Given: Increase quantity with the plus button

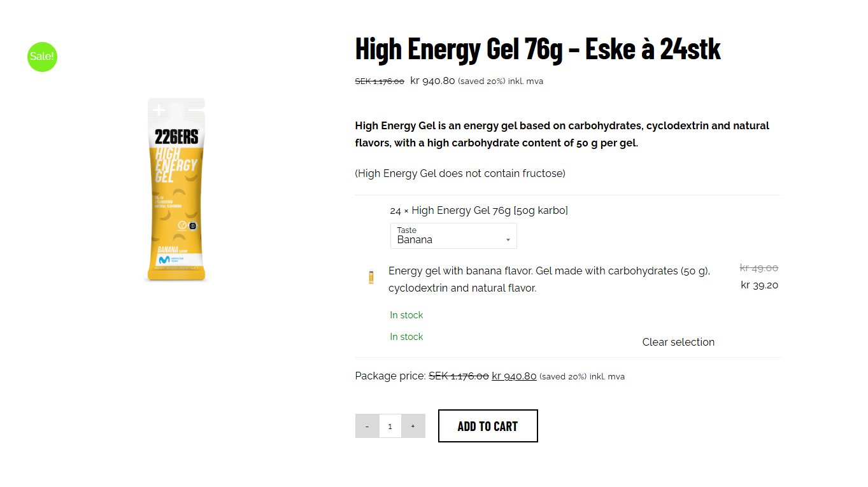Looking at the screenshot, I should coord(413,426).
